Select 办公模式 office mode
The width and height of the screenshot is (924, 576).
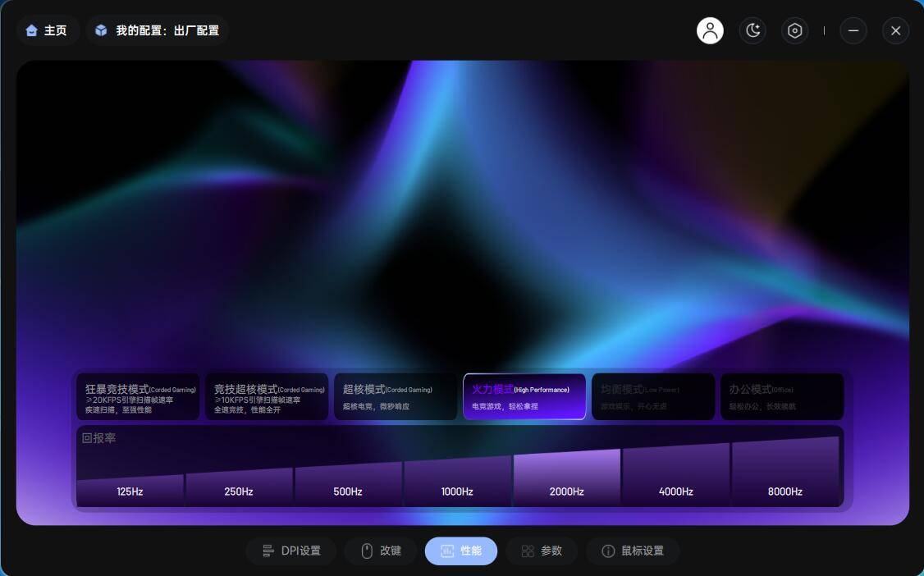[x=782, y=396]
